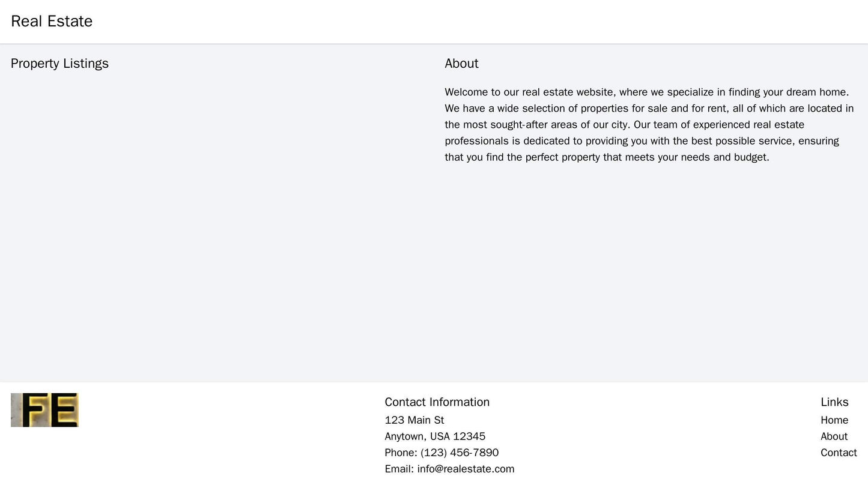Click the phone number (123) 456-7890
The height and width of the screenshot is (488, 868).
(x=459, y=453)
